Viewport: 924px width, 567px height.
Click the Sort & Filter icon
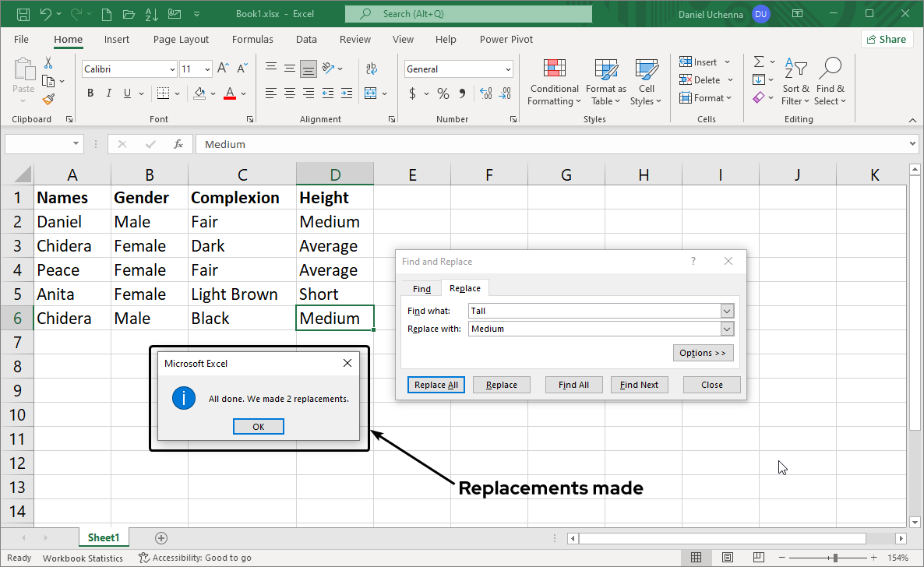[795, 69]
